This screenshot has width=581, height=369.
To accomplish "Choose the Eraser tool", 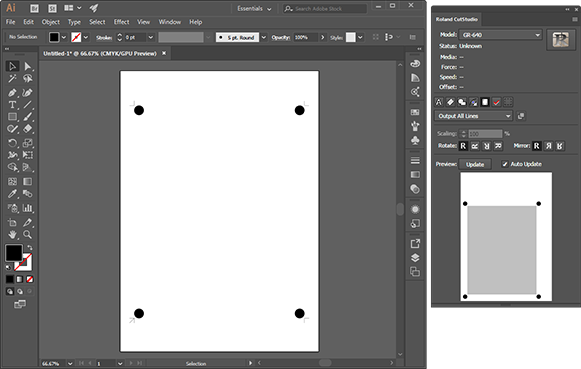I will tap(27, 129).
